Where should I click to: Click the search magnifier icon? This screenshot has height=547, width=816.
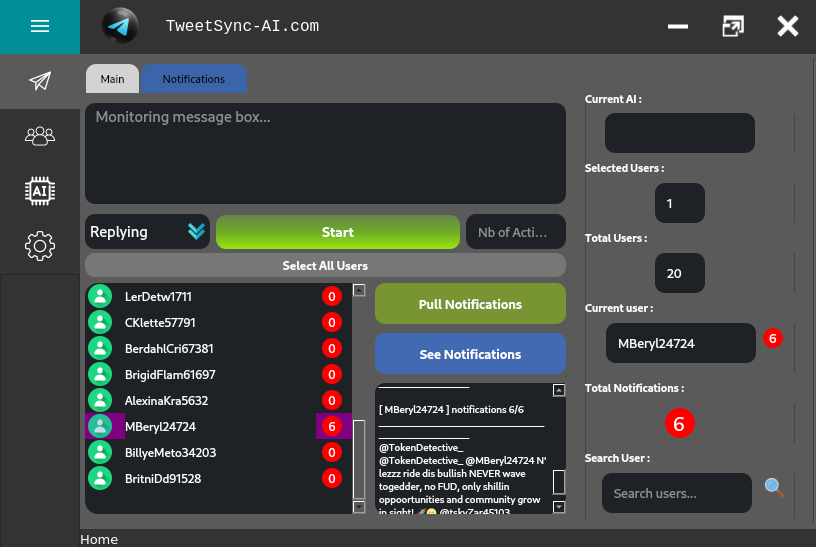(774, 488)
